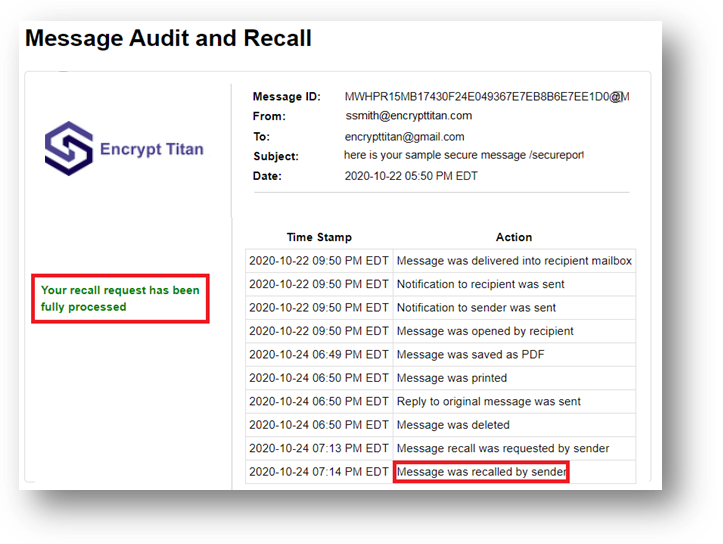Image resolution: width=723 pixels, height=544 pixels.
Task: Click the subject line 'here is your sample secure message'
Action: (x=464, y=155)
